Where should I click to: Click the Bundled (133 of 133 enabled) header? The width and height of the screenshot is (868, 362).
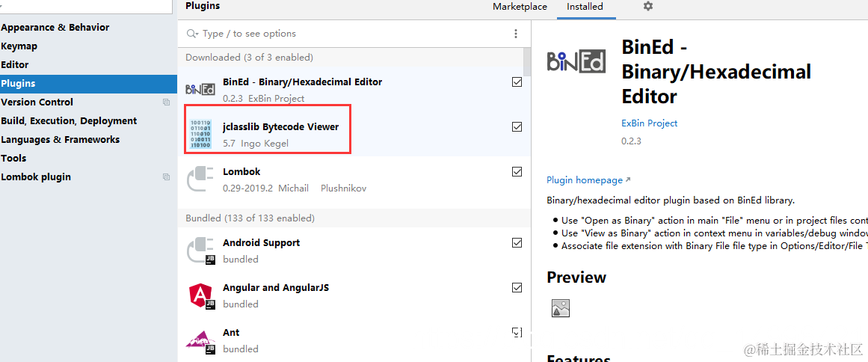point(250,218)
